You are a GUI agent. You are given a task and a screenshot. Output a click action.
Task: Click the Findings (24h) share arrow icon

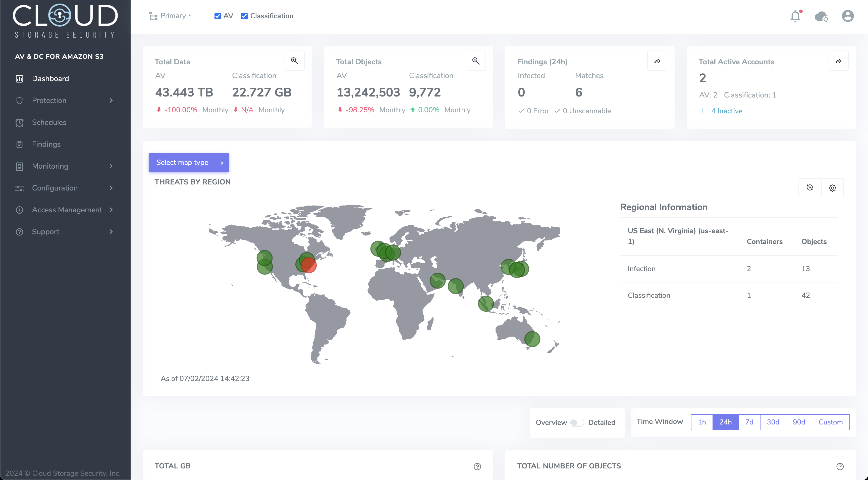657,61
